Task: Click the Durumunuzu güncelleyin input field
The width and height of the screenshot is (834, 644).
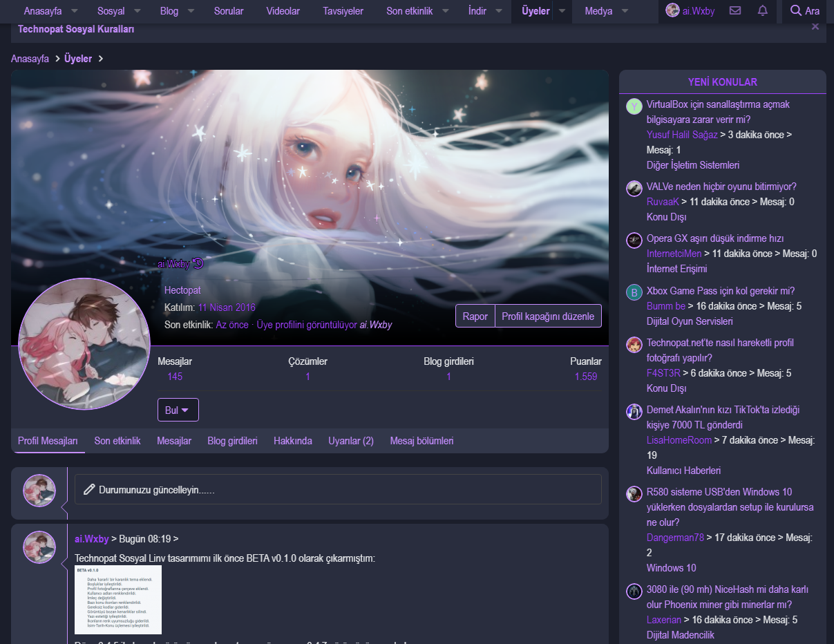Action: pyautogui.click(x=338, y=489)
